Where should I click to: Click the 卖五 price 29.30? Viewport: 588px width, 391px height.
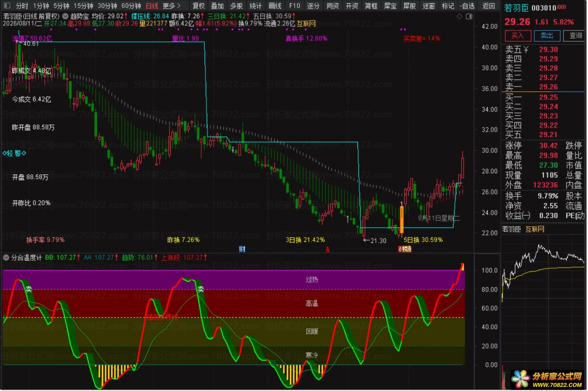[x=549, y=49]
